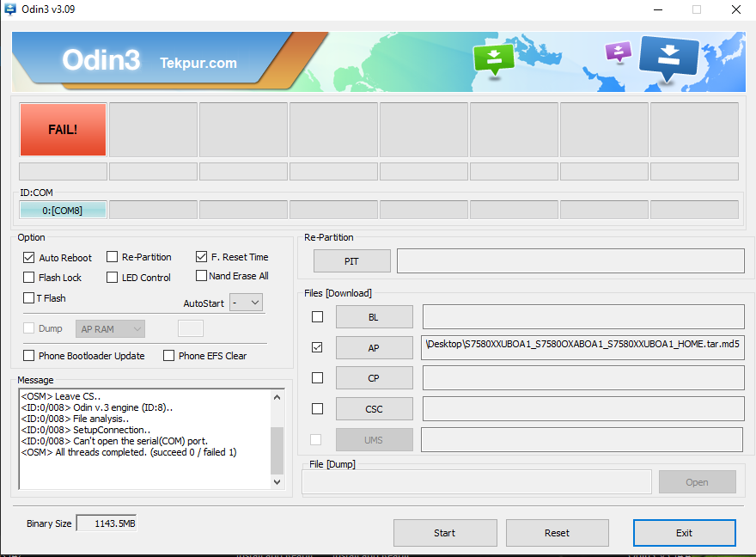Image resolution: width=756 pixels, height=557 pixels.
Task: Click the message log scrollbar thumb
Action: (277, 450)
